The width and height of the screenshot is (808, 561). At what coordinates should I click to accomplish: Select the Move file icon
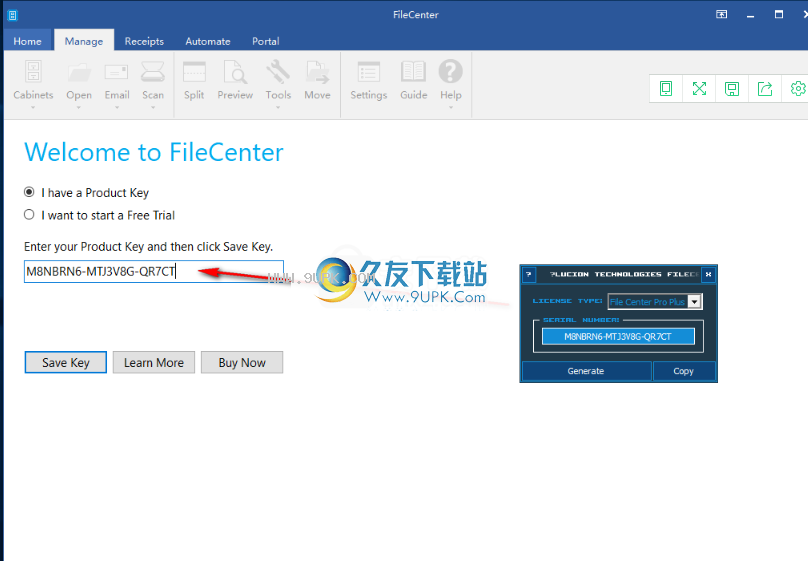(x=317, y=72)
